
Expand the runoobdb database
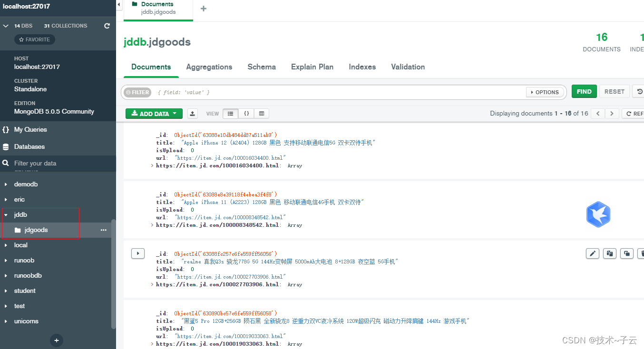point(6,276)
